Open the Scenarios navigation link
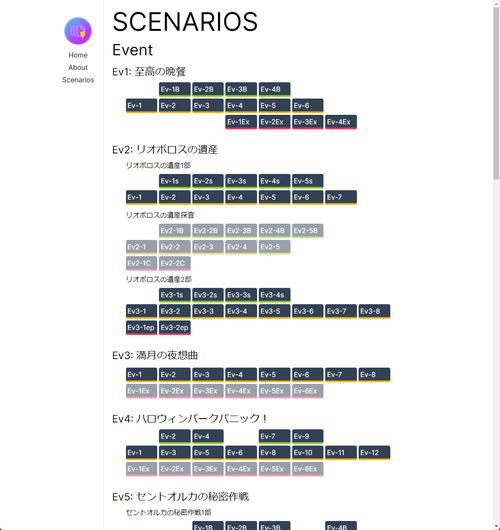This screenshot has width=500, height=530. coord(78,80)
